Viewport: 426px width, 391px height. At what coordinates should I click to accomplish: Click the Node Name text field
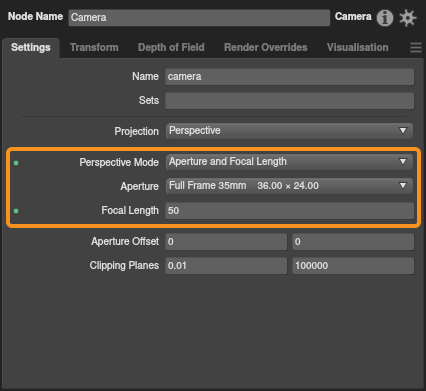pyautogui.click(x=199, y=17)
